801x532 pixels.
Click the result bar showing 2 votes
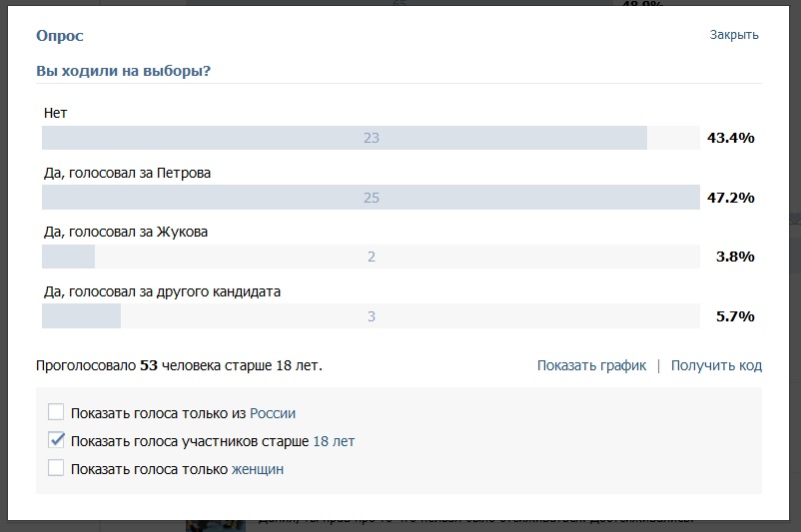pos(371,257)
